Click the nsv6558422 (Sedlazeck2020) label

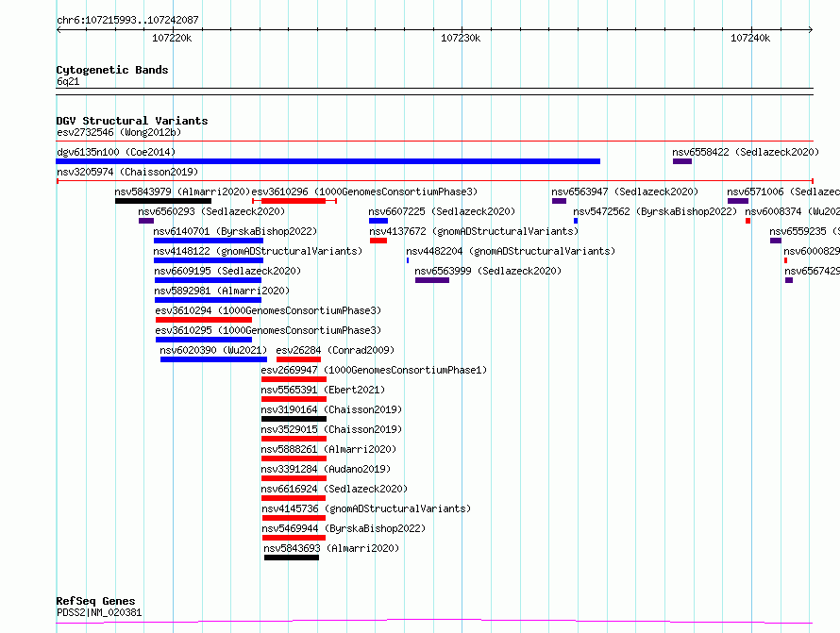tap(746, 152)
